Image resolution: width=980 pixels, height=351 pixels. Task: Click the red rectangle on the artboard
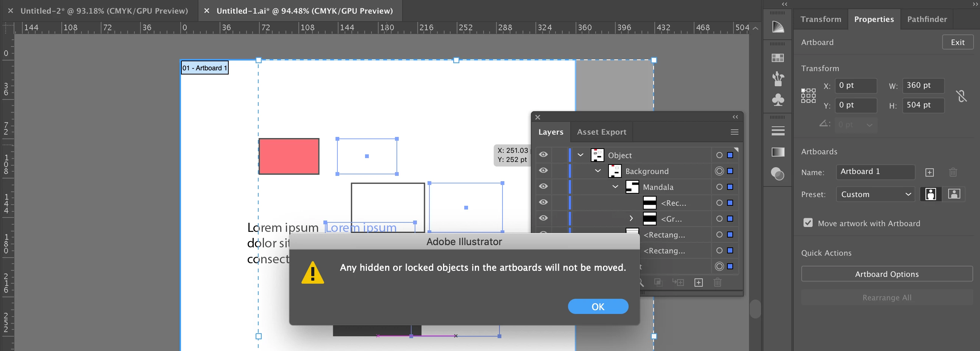pyautogui.click(x=289, y=157)
